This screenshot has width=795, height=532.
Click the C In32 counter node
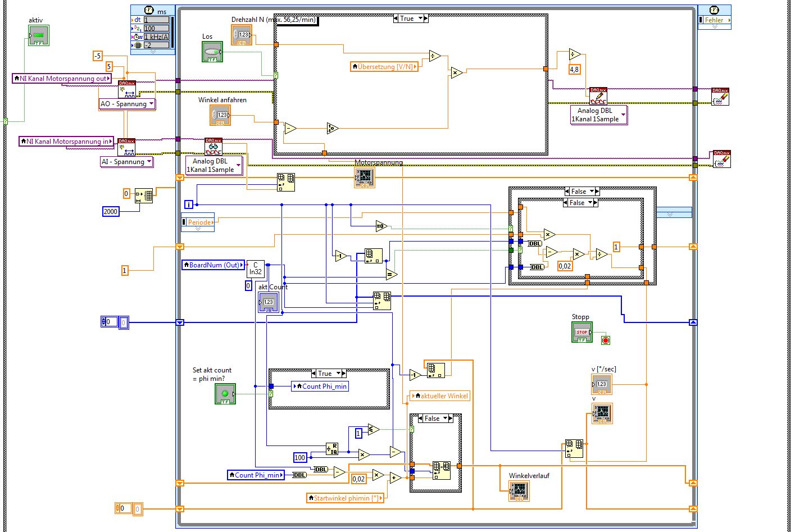pos(255,269)
